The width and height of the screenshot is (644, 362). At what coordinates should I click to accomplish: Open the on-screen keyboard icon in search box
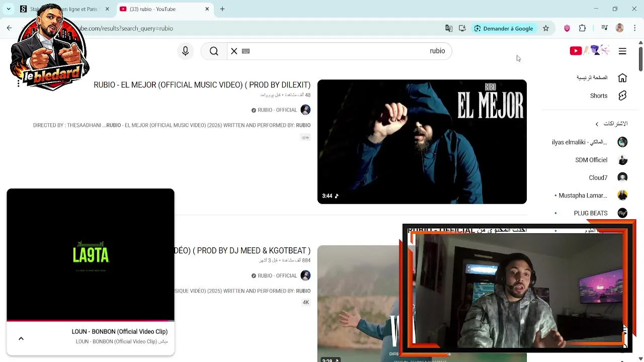point(246,51)
